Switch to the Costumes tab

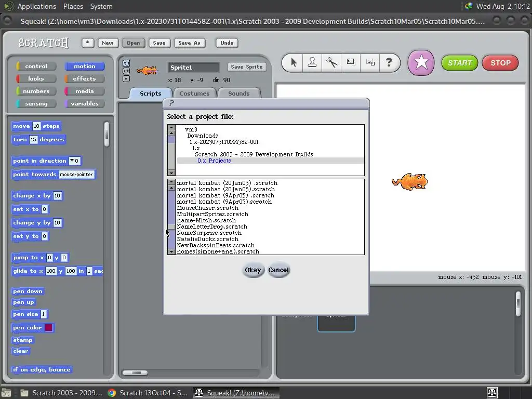click(x=194, y=94)
